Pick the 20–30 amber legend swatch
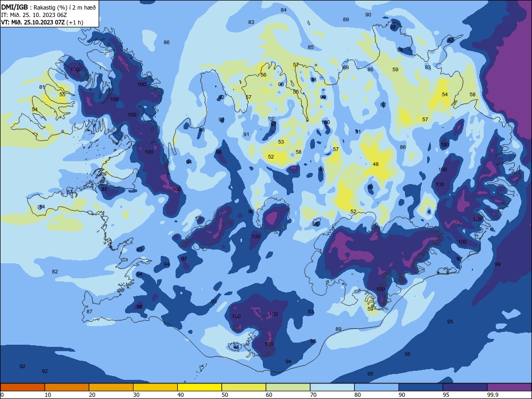This screenshot has width=532, height=399. click(x=111, y=387)
